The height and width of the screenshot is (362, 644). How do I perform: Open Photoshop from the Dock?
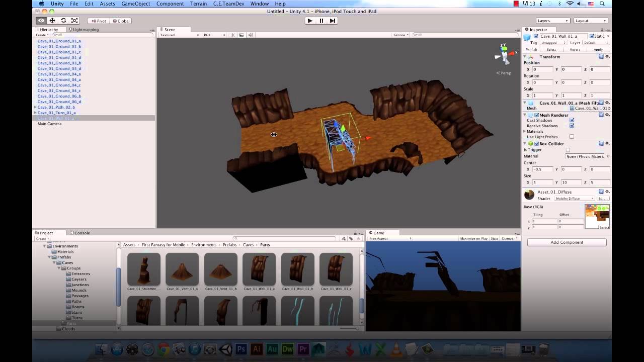point(241,349)
